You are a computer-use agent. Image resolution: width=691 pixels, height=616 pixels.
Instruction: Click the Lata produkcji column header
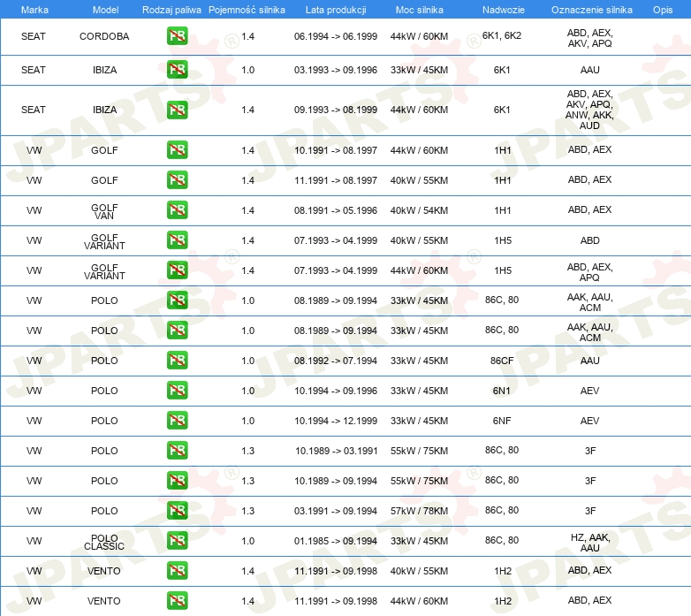[x=336, y=10]
